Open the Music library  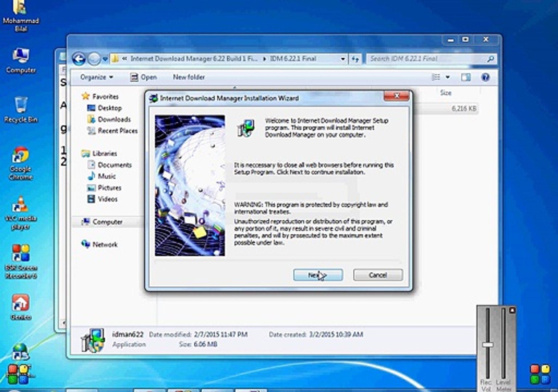102,176
